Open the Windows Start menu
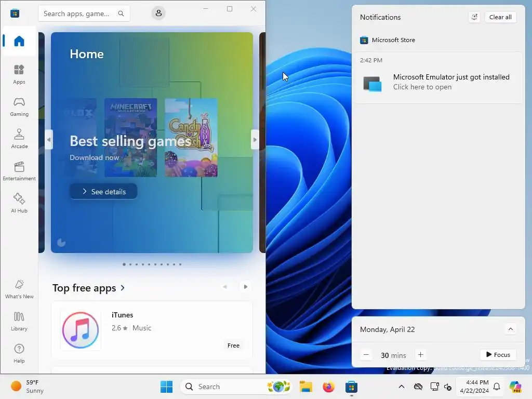The image size is (532, 399). tap(166, 387)
